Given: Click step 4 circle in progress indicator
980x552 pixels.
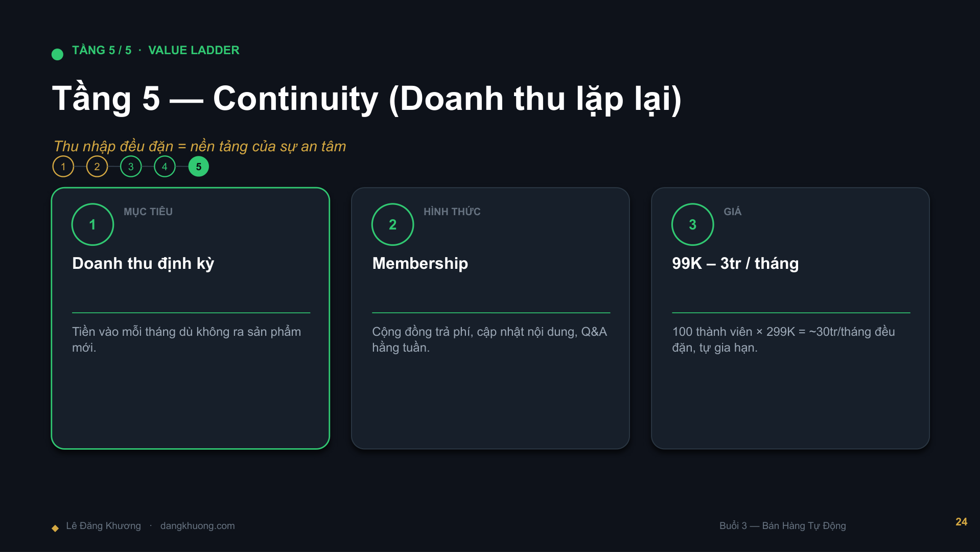Looking at the screenshot, I should pyautogui.click(x=165, y=167).
